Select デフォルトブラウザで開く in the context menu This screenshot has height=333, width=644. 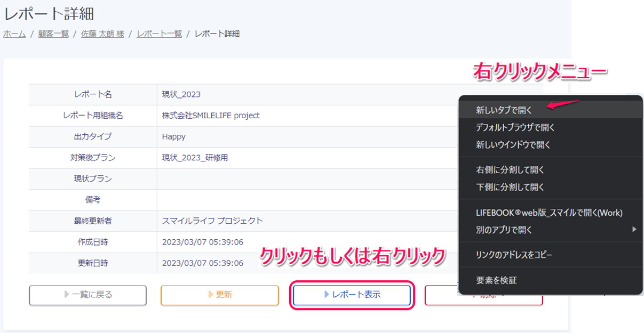tap(515, 127)
